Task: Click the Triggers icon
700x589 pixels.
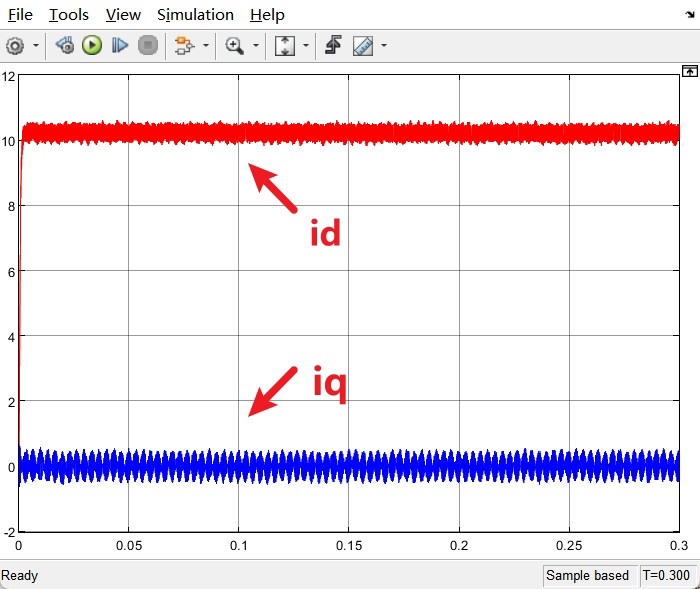Action: [333, 46]
